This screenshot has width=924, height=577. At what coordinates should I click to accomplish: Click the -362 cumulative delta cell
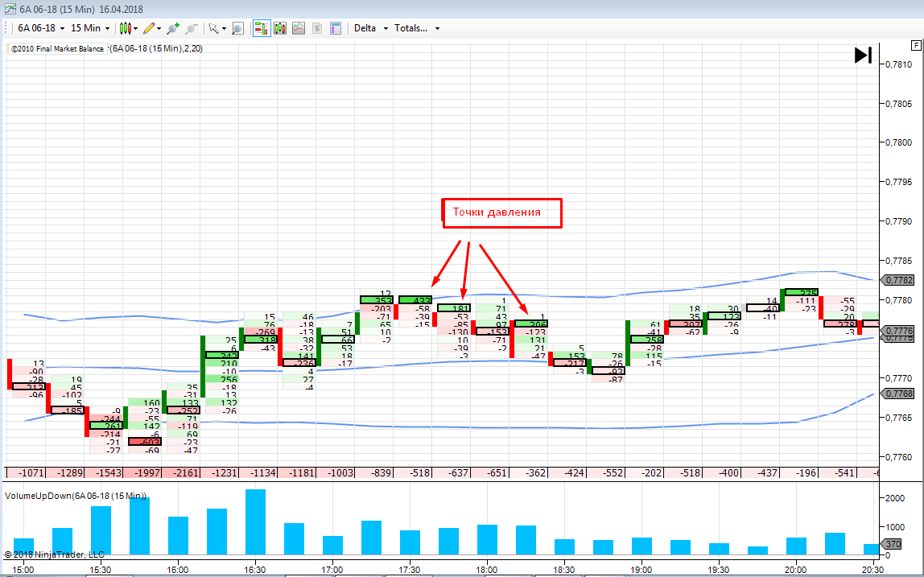(530, 472)
